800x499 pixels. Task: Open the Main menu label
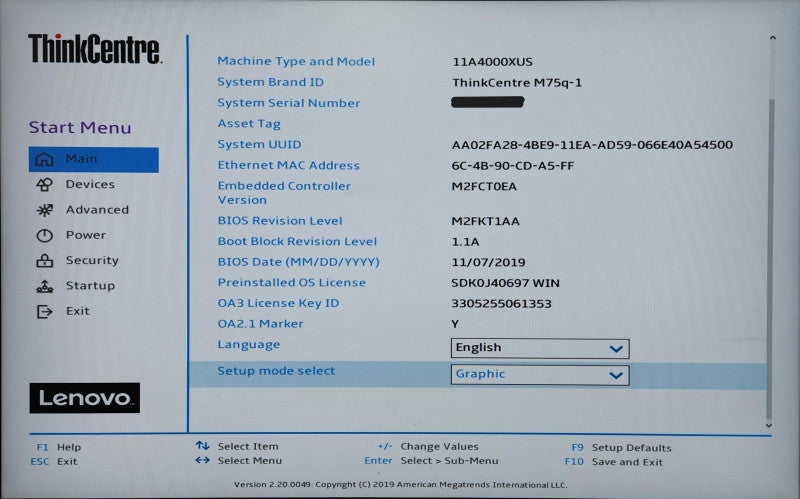81,159
